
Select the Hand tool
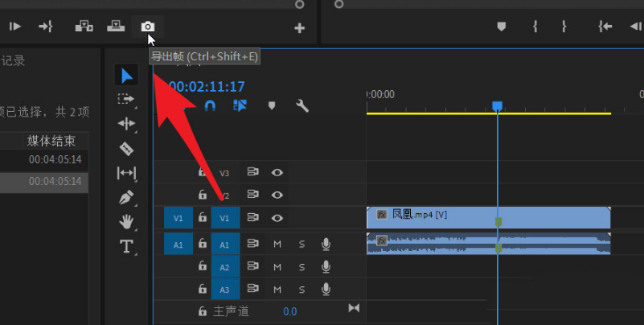coord(126,222)
